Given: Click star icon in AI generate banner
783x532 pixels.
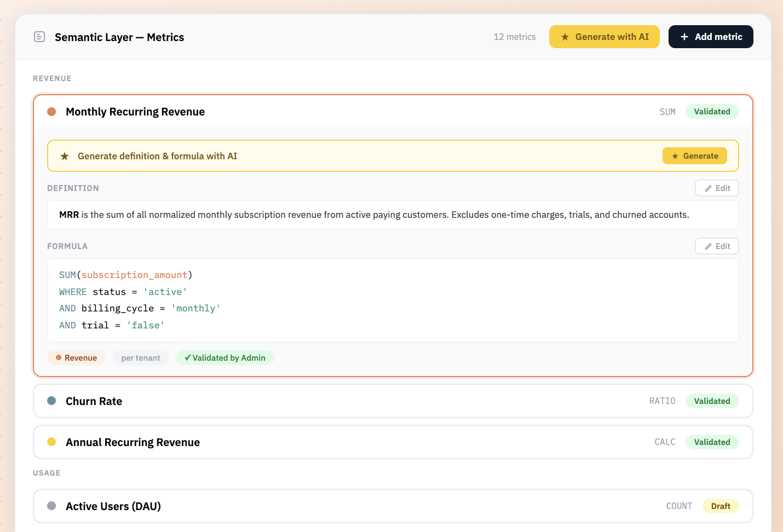Looking at the screenshot, I should [x=65, y=156].
